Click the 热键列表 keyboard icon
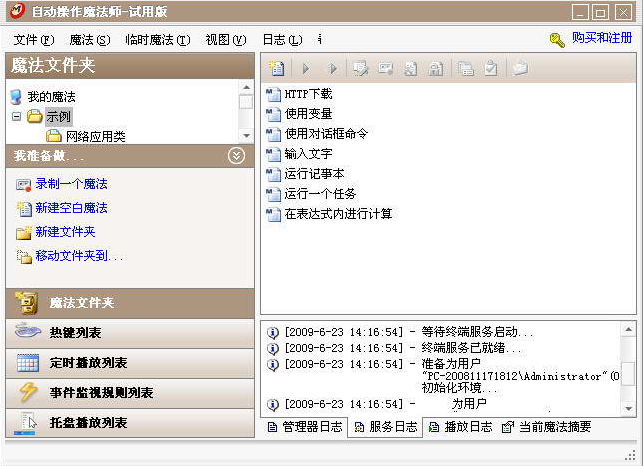 point(27,333)
